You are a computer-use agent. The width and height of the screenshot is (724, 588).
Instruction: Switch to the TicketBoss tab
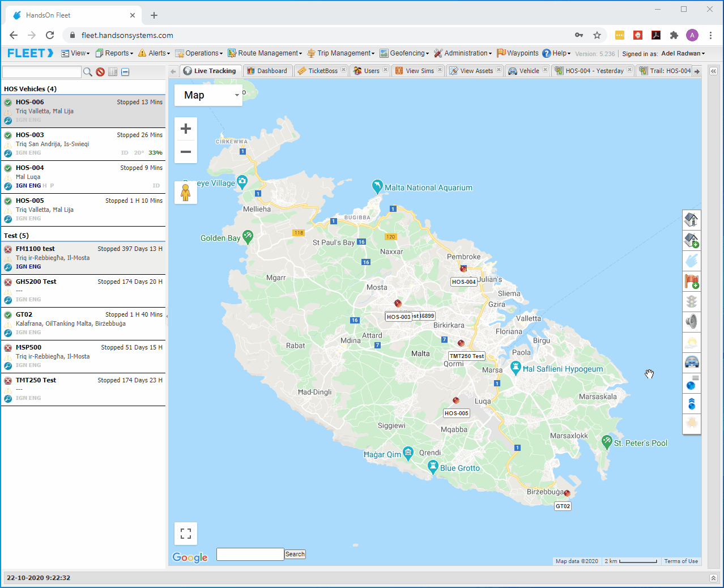tap(321, 71)
